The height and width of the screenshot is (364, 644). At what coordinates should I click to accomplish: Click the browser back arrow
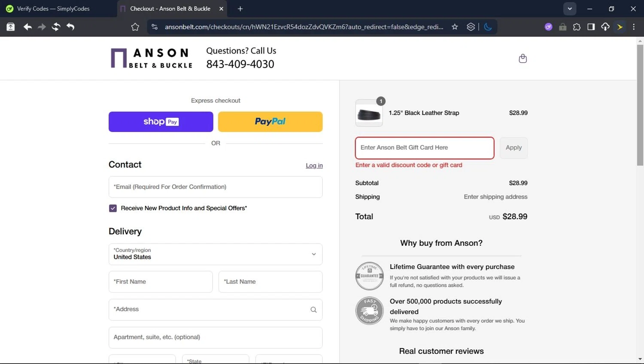pyautogui.click(x=27, y=27)
